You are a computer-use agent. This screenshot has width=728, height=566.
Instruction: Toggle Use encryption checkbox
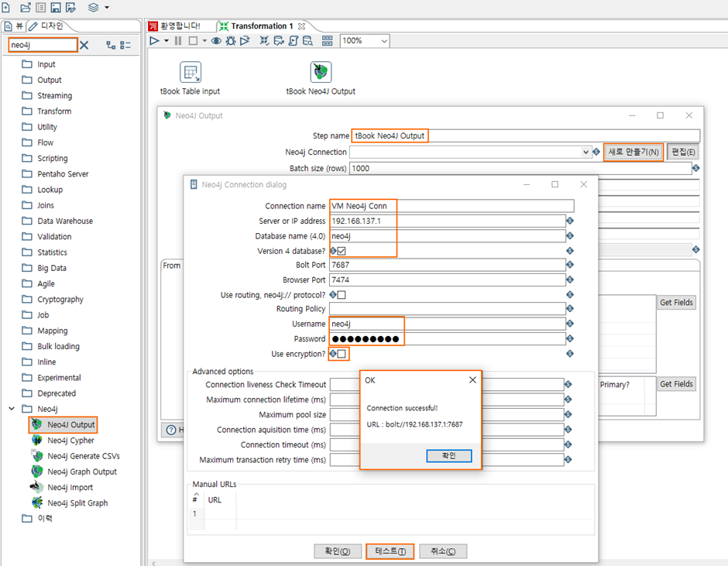342,354
